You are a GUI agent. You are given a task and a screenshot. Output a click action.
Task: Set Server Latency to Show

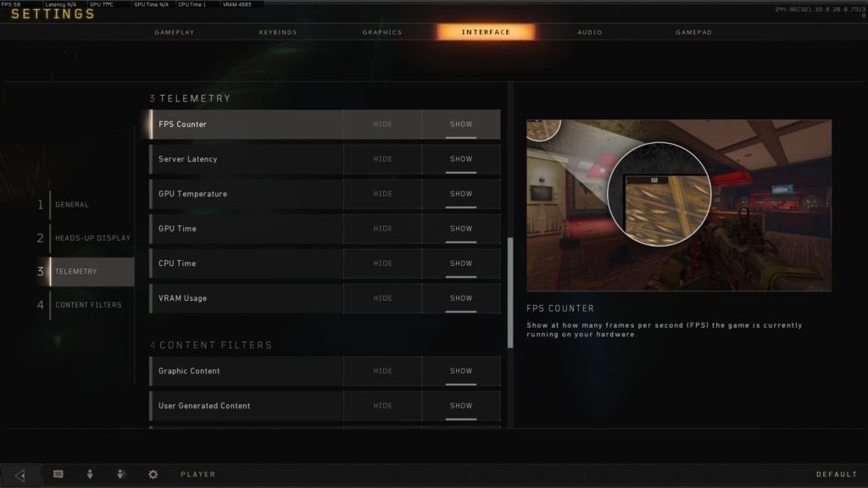461,159
